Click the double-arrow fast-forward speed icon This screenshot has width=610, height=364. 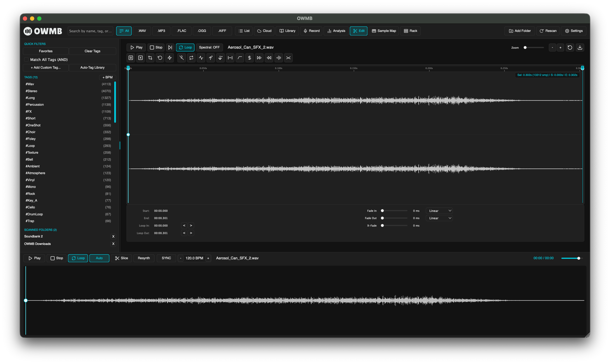[259, 58]
